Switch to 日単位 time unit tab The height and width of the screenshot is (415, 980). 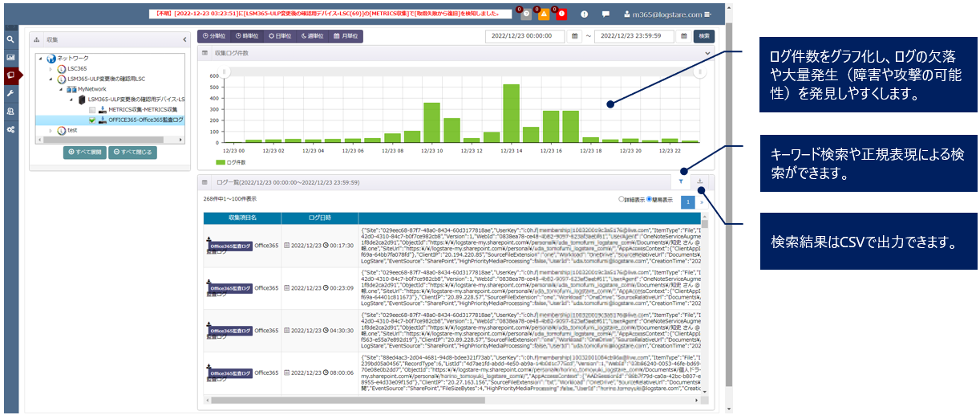[x=279, y=36]
